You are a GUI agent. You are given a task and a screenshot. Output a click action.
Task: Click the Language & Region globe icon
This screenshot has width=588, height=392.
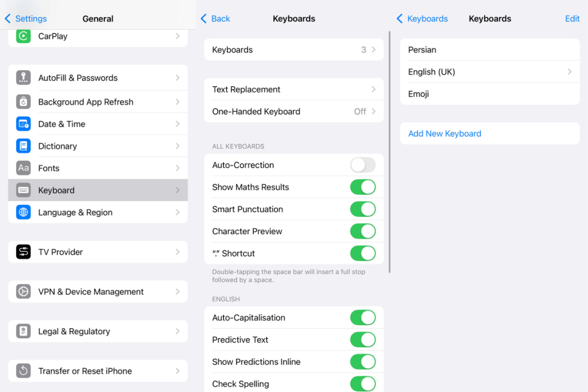pos(23,212)
